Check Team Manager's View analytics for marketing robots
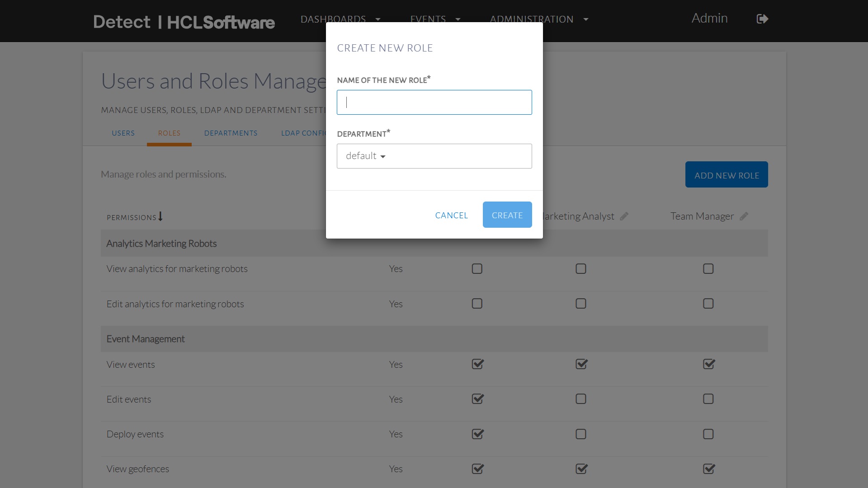 (x=708, y=269)
